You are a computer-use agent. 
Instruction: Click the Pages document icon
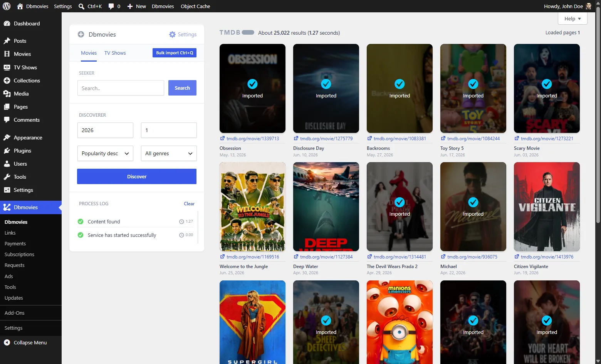pyautogui.click(x=7, y=107)
